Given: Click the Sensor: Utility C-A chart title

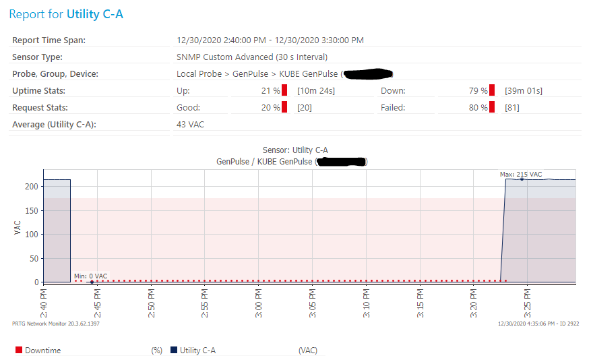Looking at the screenshot, I should [x=295, y=150].
